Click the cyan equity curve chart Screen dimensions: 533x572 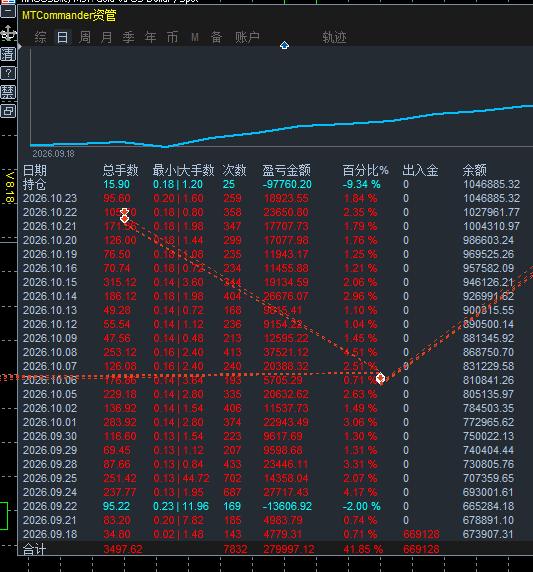(281, 126)
